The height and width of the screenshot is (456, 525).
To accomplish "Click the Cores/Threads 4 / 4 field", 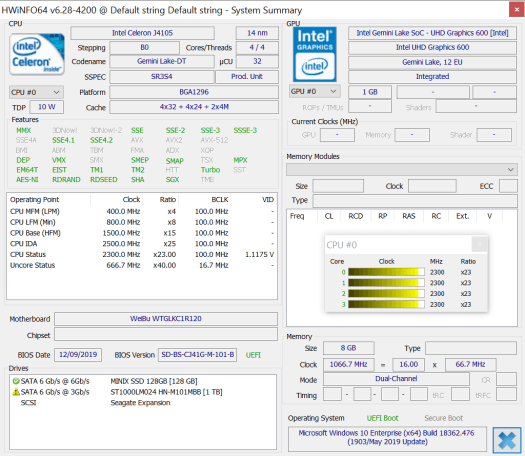I will [x=257, y=48].
